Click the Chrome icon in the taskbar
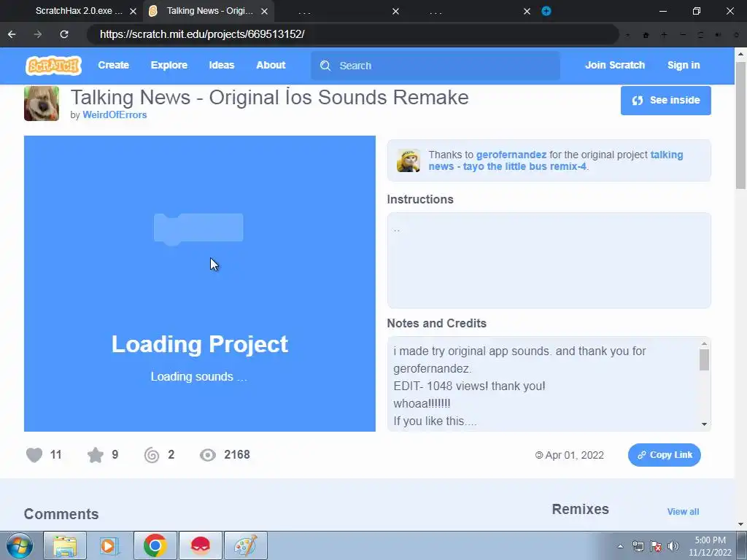 tap(155, 545)
